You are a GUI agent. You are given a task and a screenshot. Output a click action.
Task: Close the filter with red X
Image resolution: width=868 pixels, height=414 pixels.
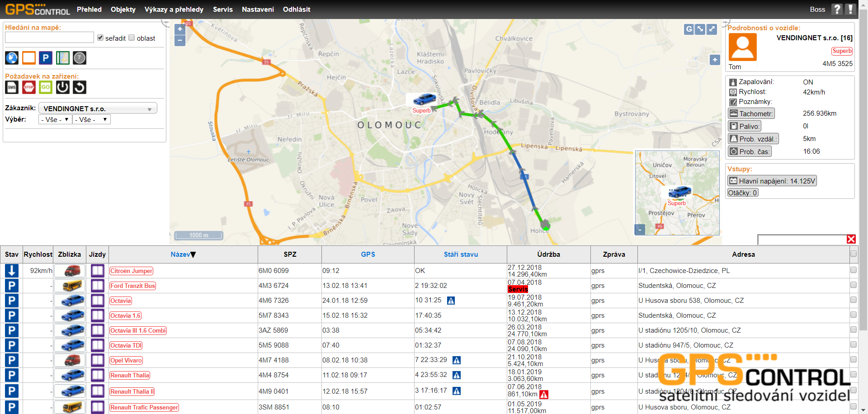851,239
